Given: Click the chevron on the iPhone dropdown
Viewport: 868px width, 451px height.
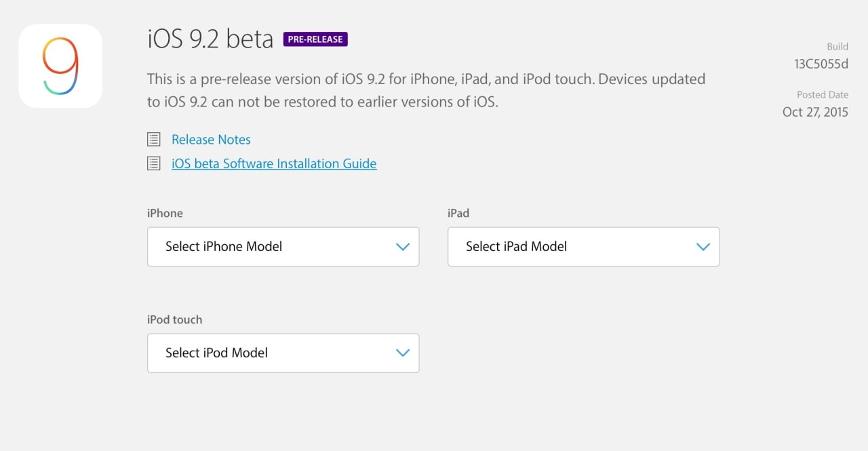Looking at the screenshot, I should point(402,247).
